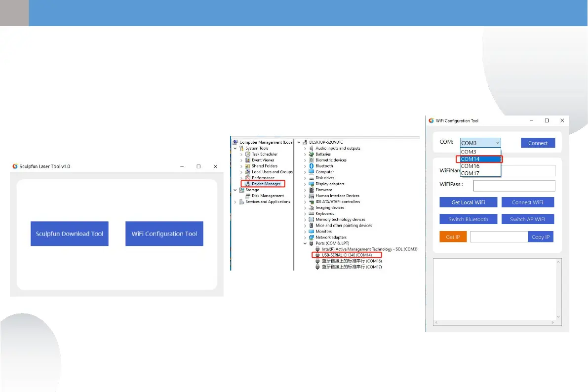
Task: Select USB-SERIAL CH340 (COM14) device
Action: coord(347,255)
